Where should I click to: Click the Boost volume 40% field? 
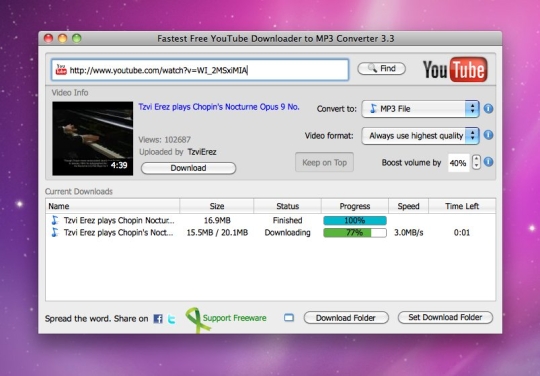[458, 163]
